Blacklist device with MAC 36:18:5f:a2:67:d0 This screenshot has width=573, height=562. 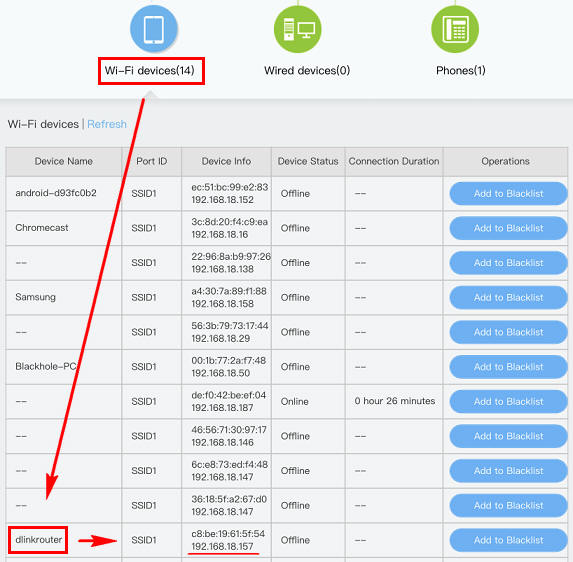click(508, 505)
